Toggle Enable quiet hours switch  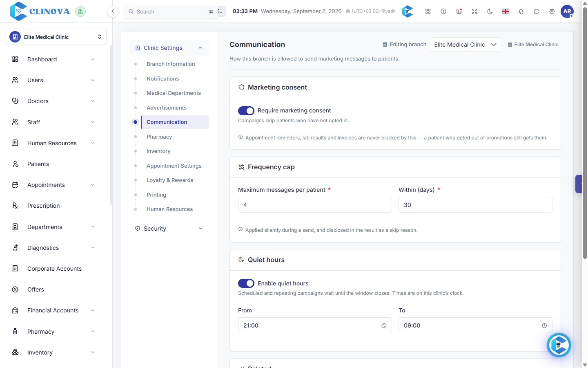[246, 283]
